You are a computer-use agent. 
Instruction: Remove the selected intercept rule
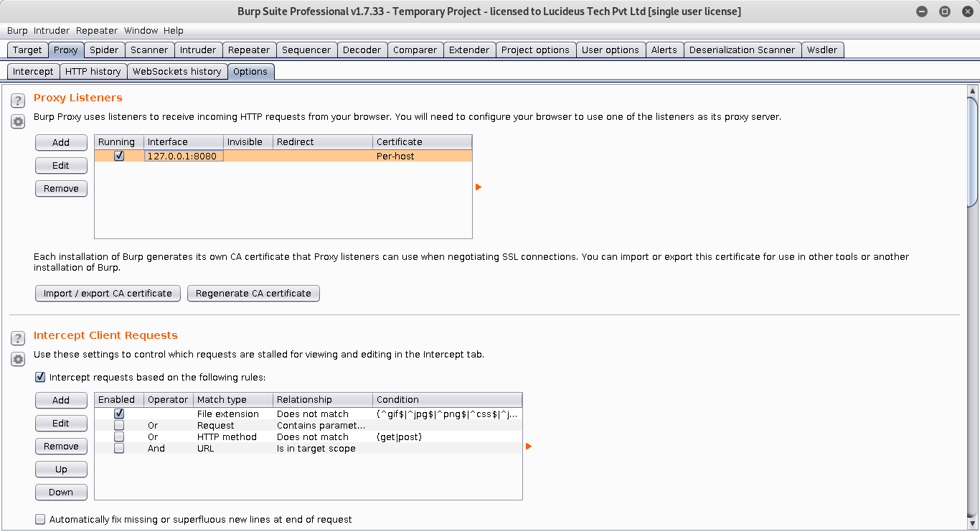click(x=61, y=447)
